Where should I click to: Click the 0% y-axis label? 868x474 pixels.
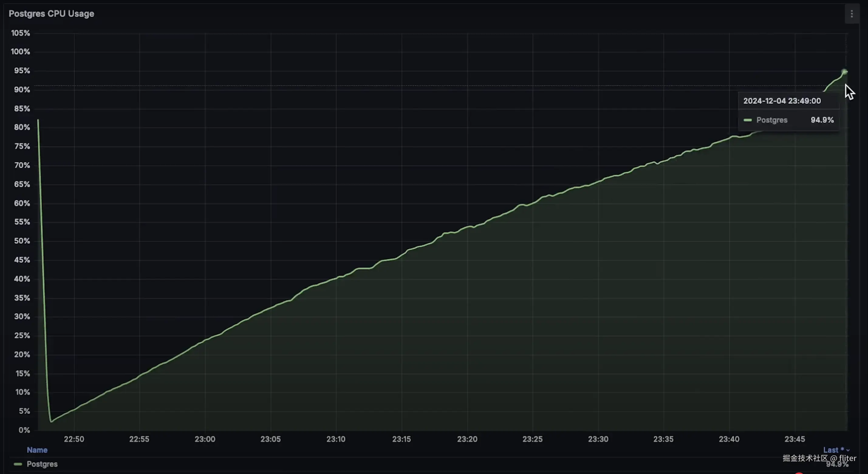pos(24,430)
